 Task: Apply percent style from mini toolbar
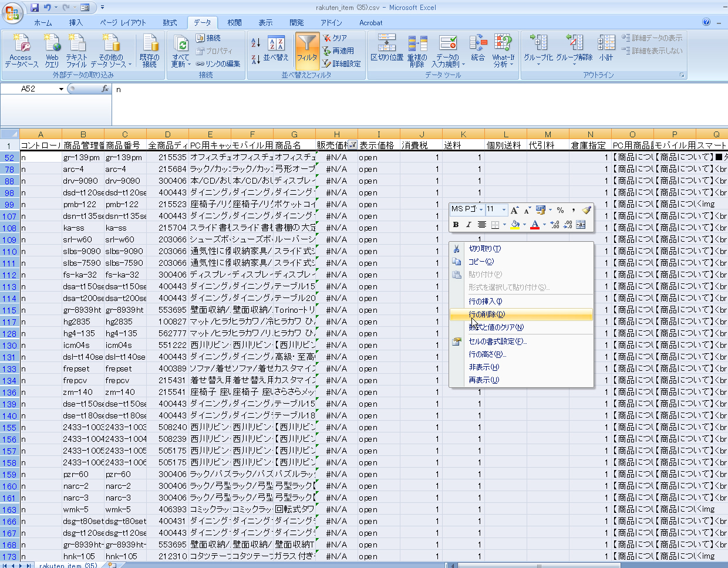click(560, 209)
